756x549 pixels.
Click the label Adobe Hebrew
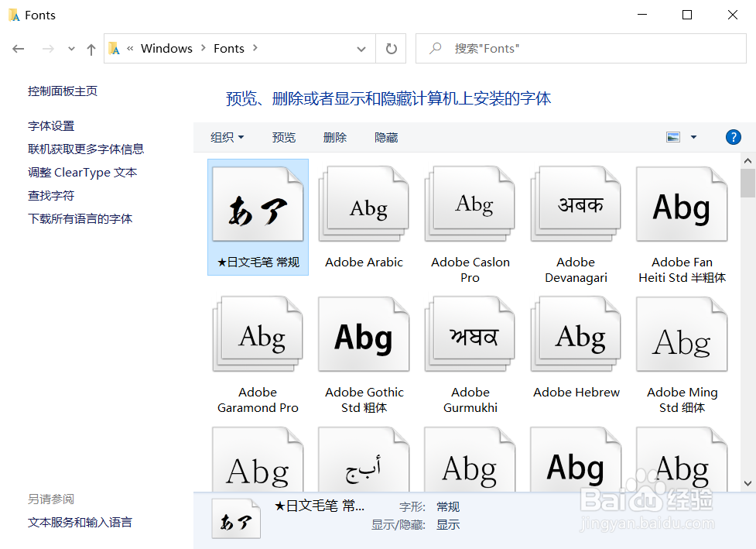point(576,393)
